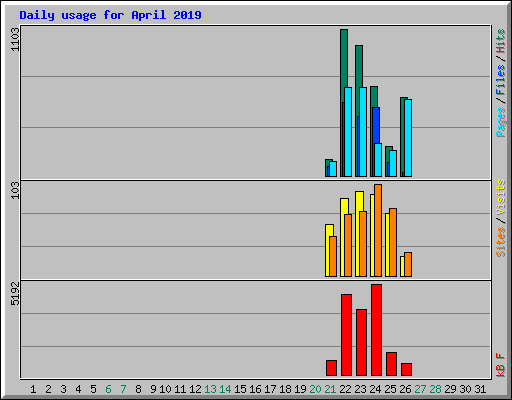Select green weekend day 27 label
This screenshot has height=400, width=512.
point(420,389)
